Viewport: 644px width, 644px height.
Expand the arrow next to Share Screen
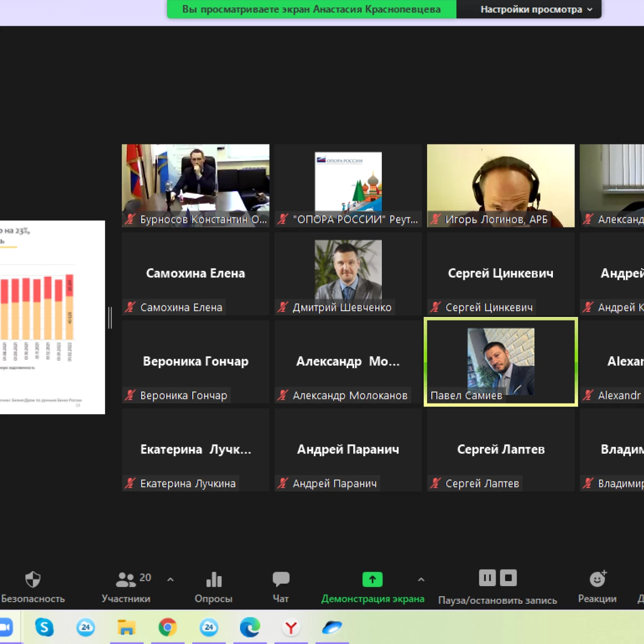(421, 580)
